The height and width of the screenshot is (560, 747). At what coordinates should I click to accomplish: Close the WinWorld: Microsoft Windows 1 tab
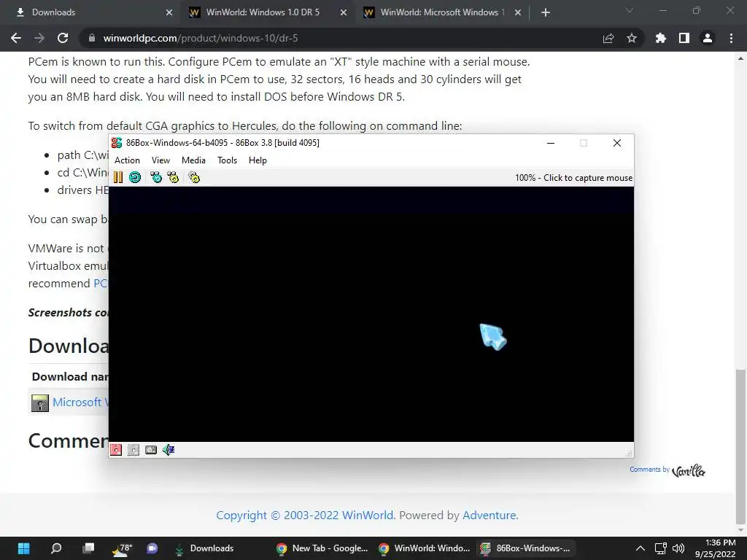point(518,12)
